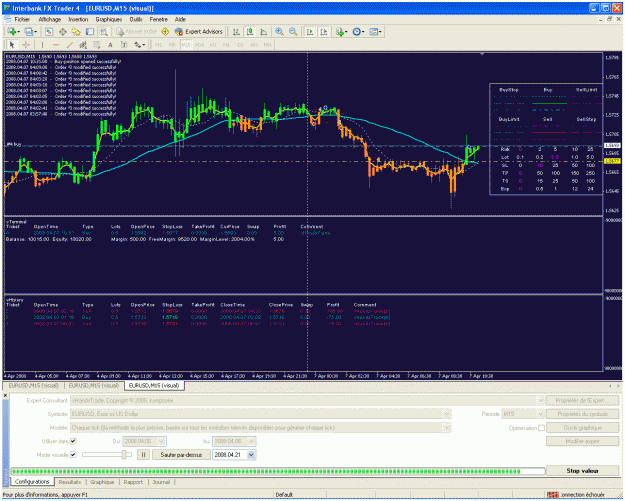This screenshot has width=625, height=501.
Task: Open the Graphiques menu
Action: tap(109, 19)
